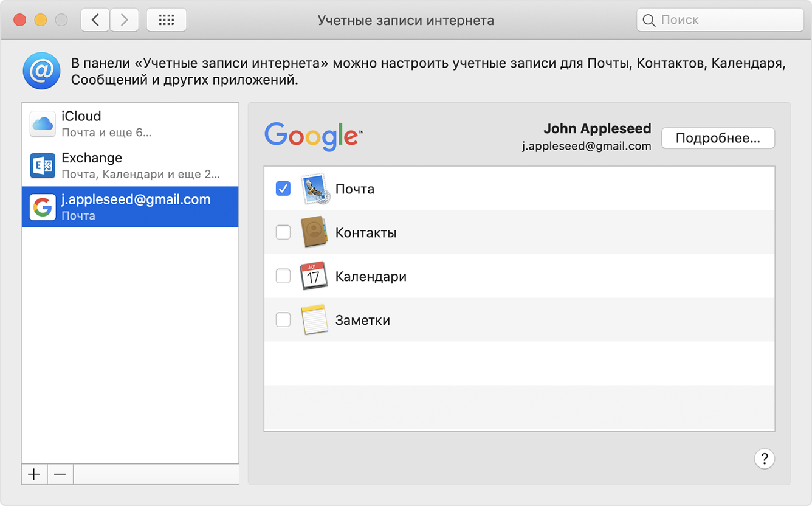Click the Google G icon in the sidebar
This screenshot has width=812, height=506.
click(43, 207)
